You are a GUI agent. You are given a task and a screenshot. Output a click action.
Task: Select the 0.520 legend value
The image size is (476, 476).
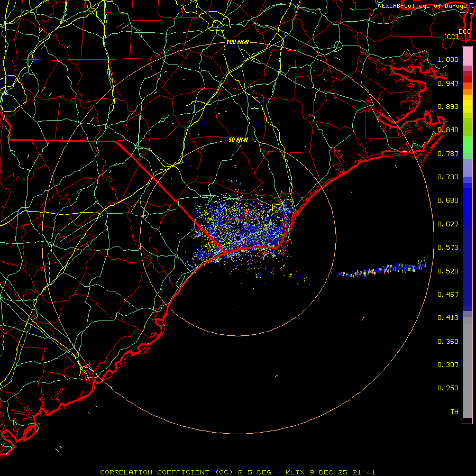[448, 271]
